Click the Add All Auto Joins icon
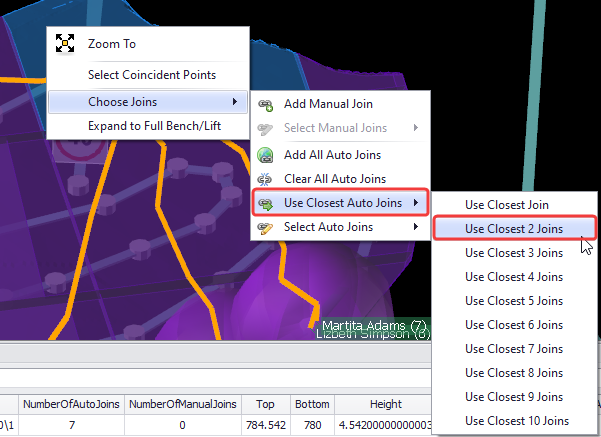 pyautogui.click(x=265, y=155)
